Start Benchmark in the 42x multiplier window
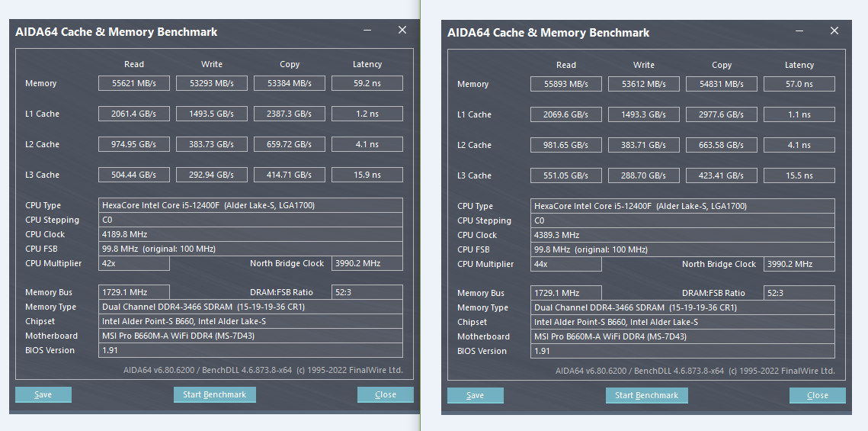 [x=215, y=394]
